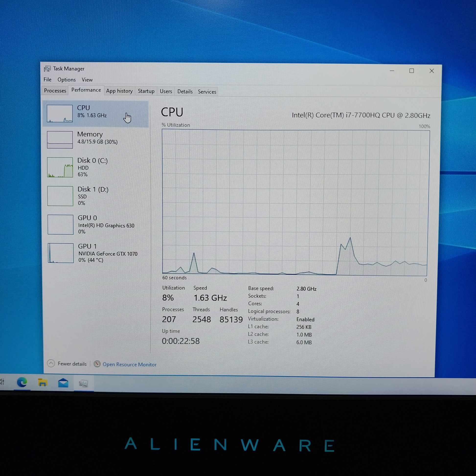Switch to the Performance tab
Image resolution: width=476 pixels, height=476 pixels.
(86, 90)
